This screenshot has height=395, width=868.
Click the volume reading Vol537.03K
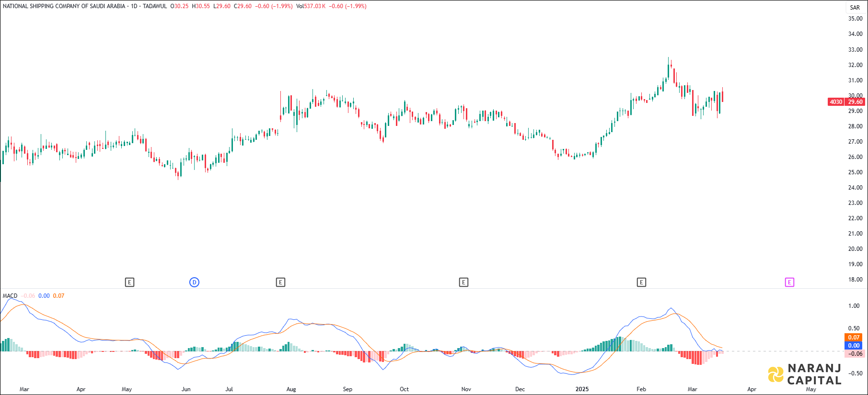pos(311,6)
